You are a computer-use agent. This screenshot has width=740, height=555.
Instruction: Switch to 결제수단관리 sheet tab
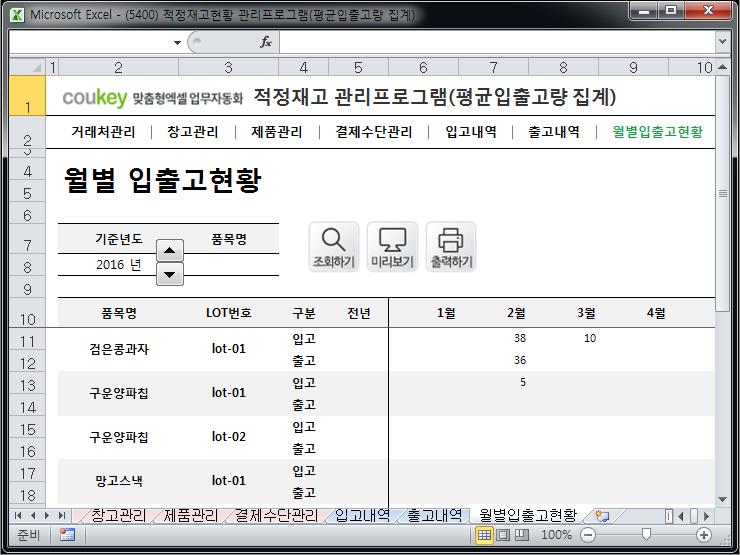[x=277, y=515]
